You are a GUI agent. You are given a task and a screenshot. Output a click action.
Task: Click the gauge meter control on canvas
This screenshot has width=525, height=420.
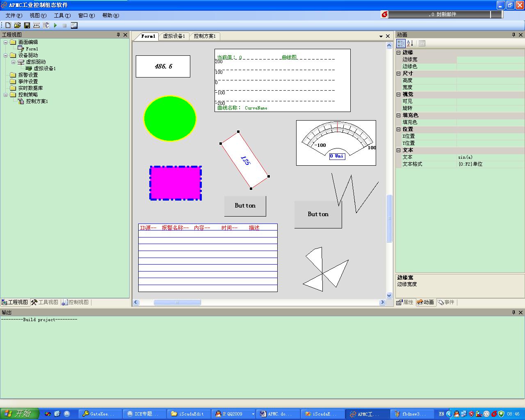click(x=336, y=143)
